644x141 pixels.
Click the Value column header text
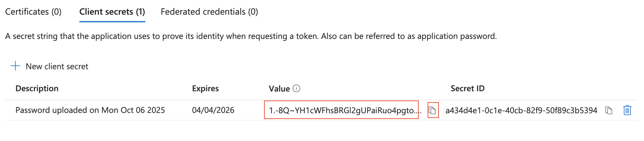[x=279, y=89]
